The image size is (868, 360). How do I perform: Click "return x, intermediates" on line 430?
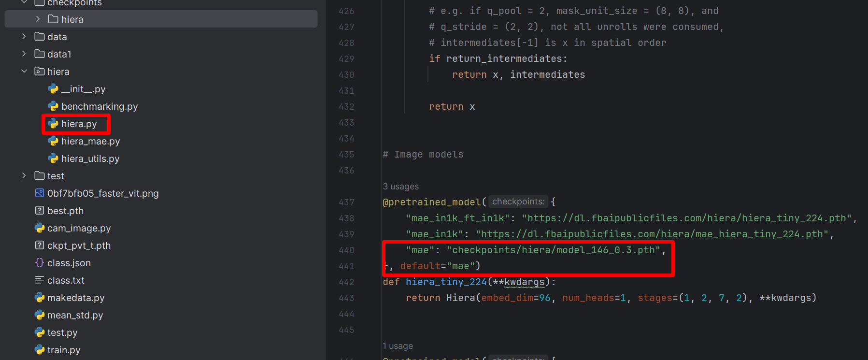click(518, 75)
